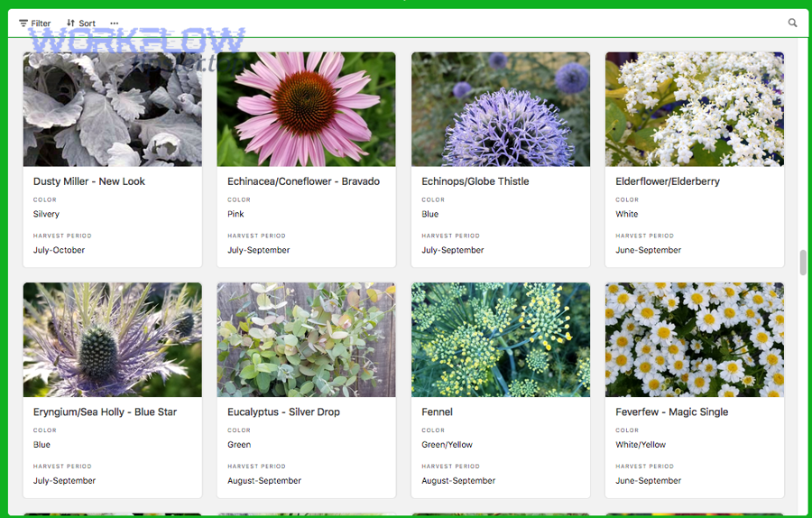The height and width of the screenshot is (518, 812).
Task: Select the Fennel flower image
Action: (x=501, y=339)
